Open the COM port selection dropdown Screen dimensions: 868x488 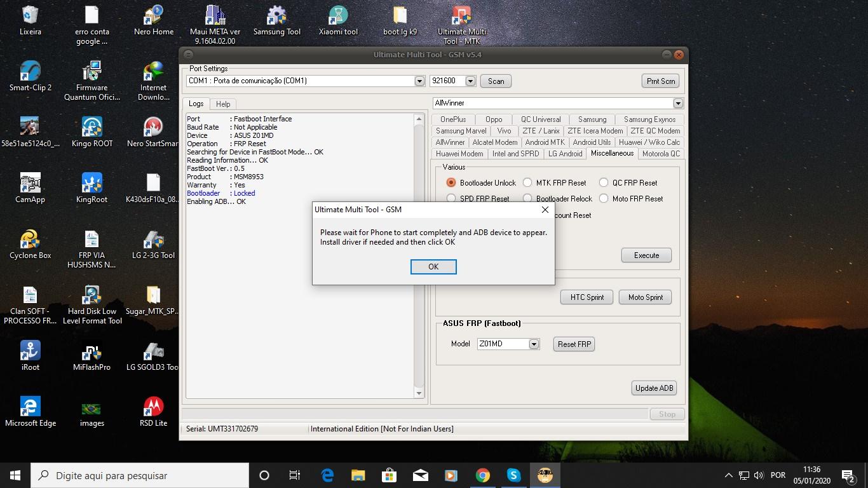[x=419, y=81]
